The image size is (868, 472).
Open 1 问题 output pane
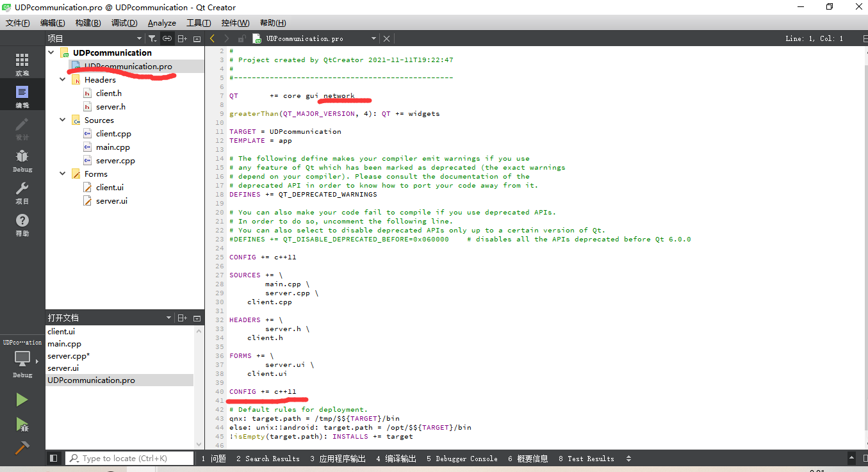[214, 459]
